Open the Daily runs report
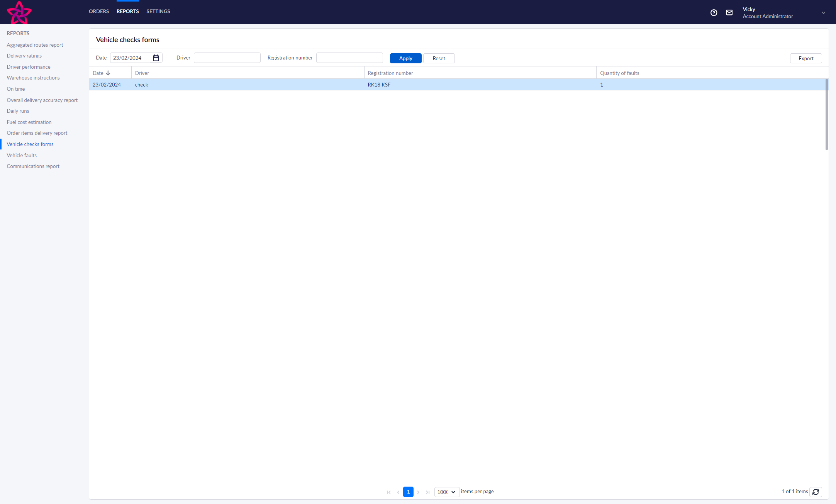The image size is (836, 504). (x=18, y=111)
